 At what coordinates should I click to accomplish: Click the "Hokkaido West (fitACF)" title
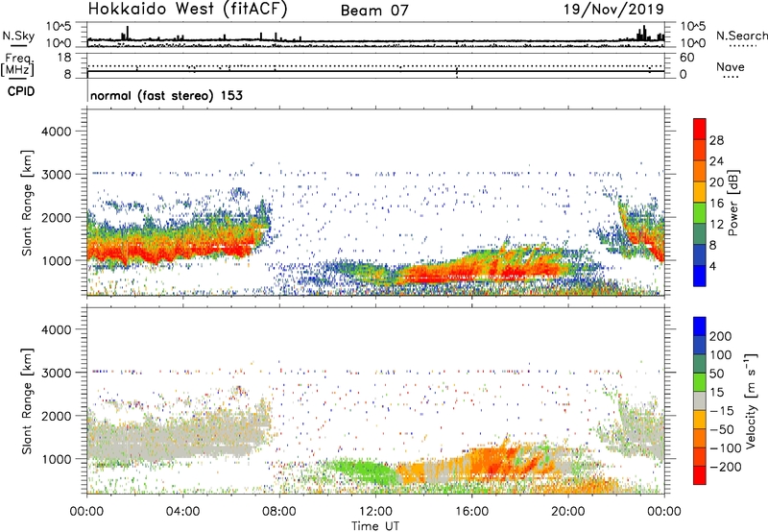pos(187,10)
